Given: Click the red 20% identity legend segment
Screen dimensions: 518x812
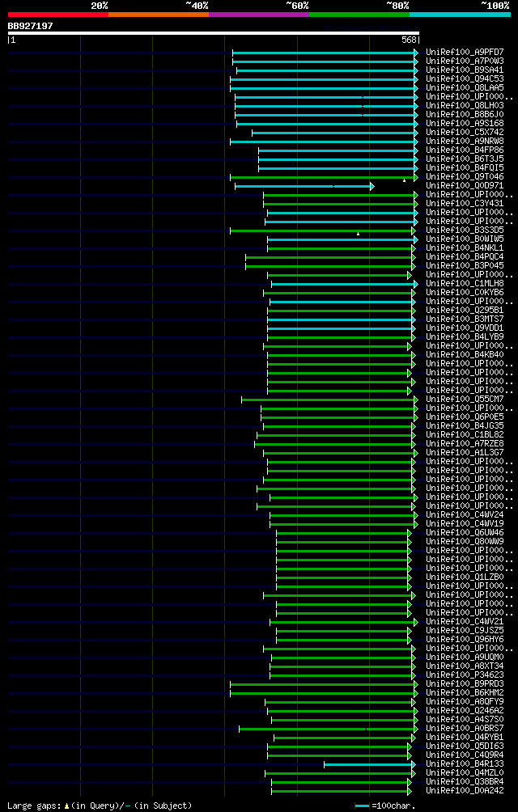Looking at the screenshot, I should (58, 15).
